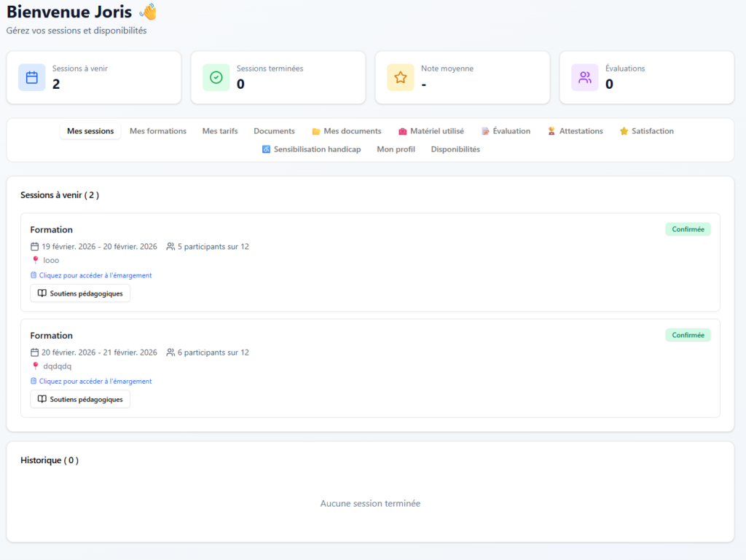
Task: Click the Historique ( 0 ) heading
Action: tap(50, 460)
